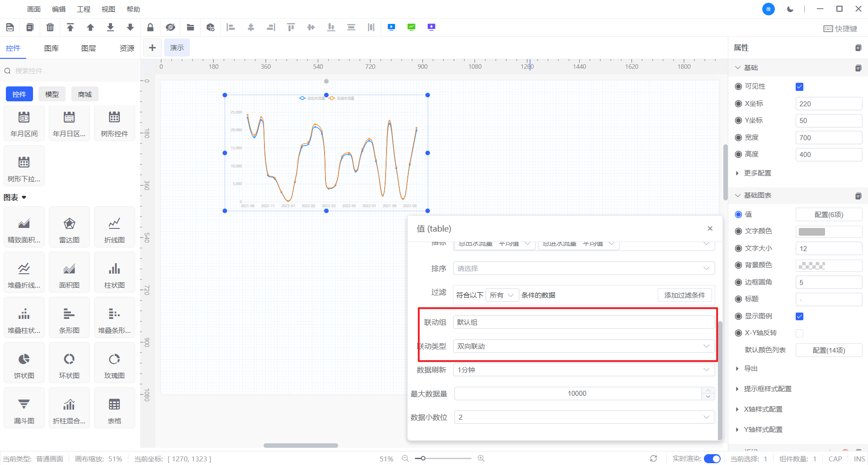Click the lock icon in toolbar
This screenshot has height=465, width=868.
(x=150, y=28)
